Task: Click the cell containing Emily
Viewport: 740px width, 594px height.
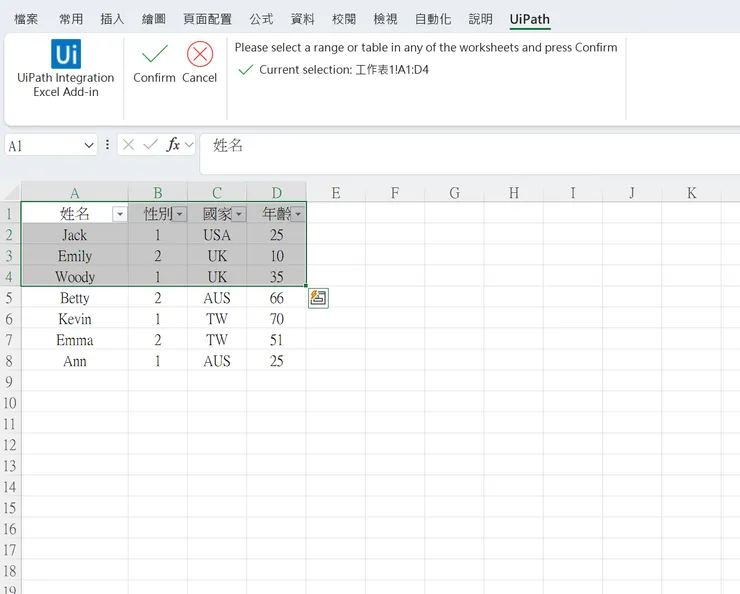Action: [x=75, y=256]
